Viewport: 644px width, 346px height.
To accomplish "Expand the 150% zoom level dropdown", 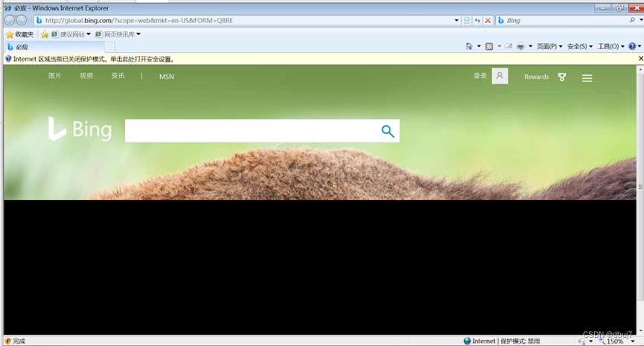I will tap(633, 341).
